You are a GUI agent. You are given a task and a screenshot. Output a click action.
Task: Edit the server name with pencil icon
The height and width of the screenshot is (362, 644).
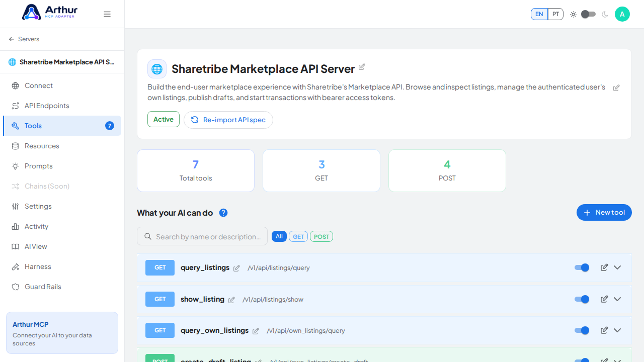click(x=362, y=67)
